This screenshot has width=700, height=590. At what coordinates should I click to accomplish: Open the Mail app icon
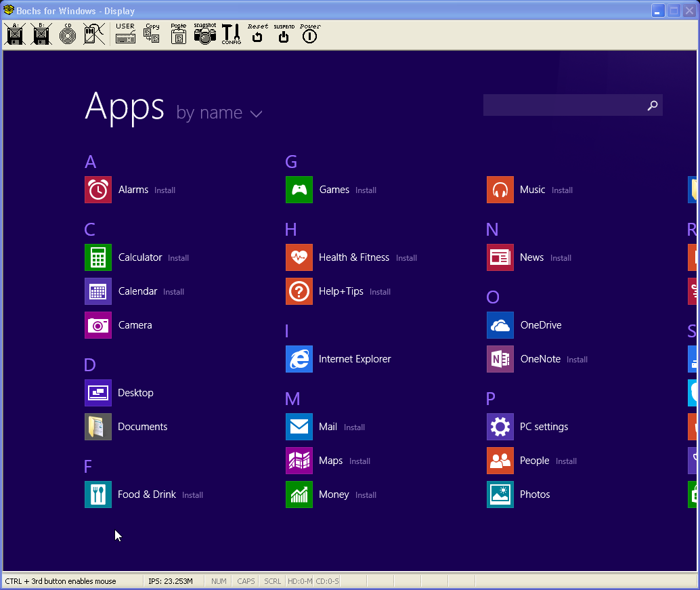299,427
